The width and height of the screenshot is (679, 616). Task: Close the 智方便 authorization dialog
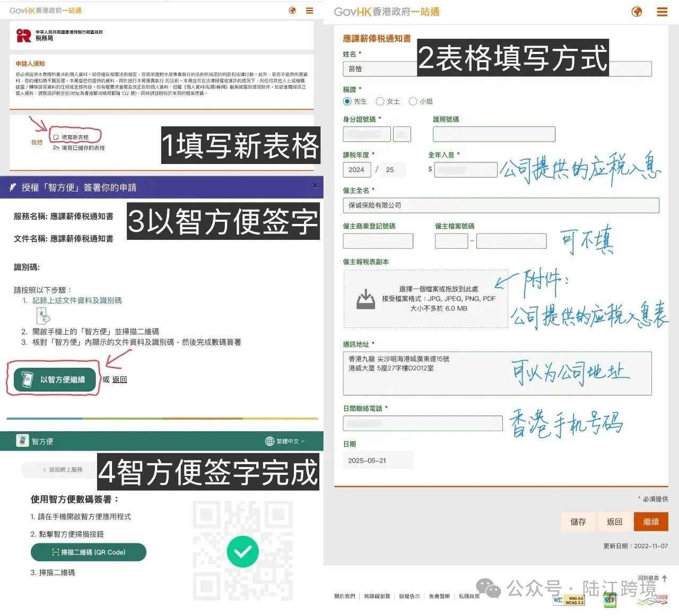(315, 186)
